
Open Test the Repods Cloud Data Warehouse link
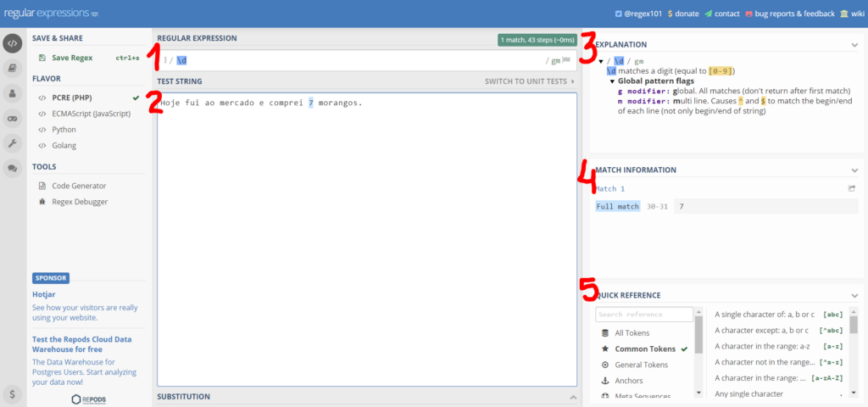(82, 344)
